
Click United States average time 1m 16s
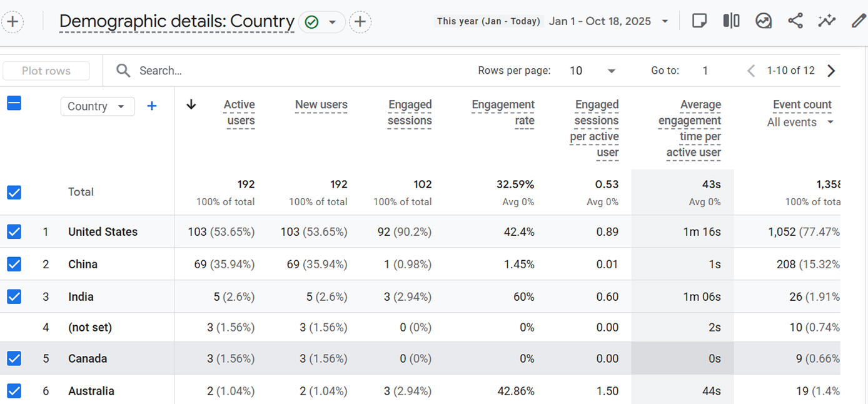click(x=702, y=232)
